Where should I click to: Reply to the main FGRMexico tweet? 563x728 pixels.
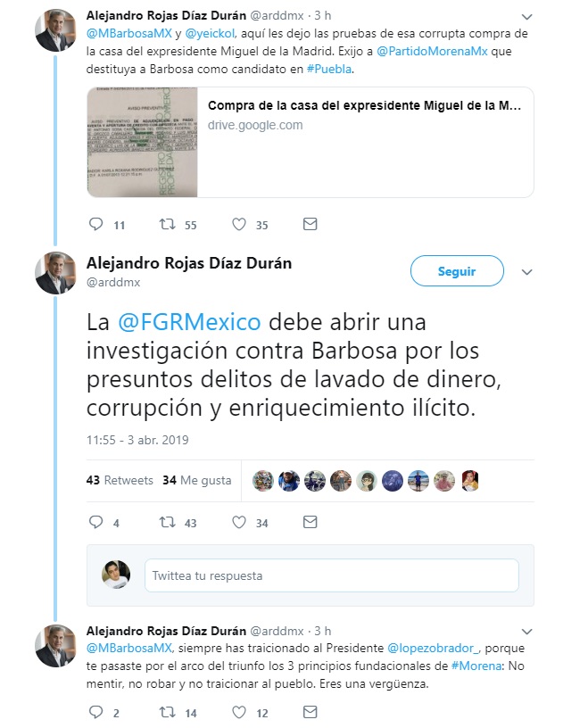pyautogui.click(x=95, y=522)
